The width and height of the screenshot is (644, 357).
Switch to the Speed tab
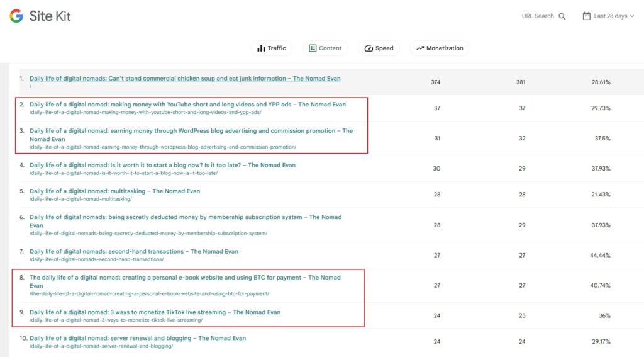click(x=379, y=48)
